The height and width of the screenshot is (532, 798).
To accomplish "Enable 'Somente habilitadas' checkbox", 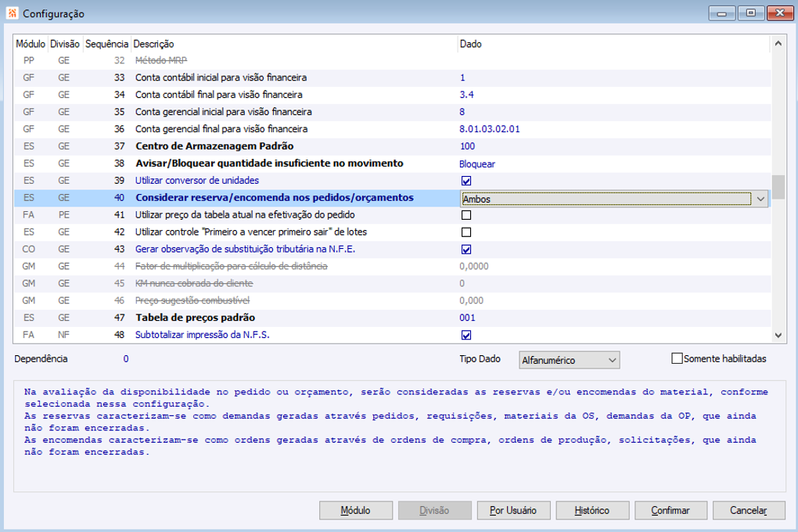I will [x=677, y=358].
